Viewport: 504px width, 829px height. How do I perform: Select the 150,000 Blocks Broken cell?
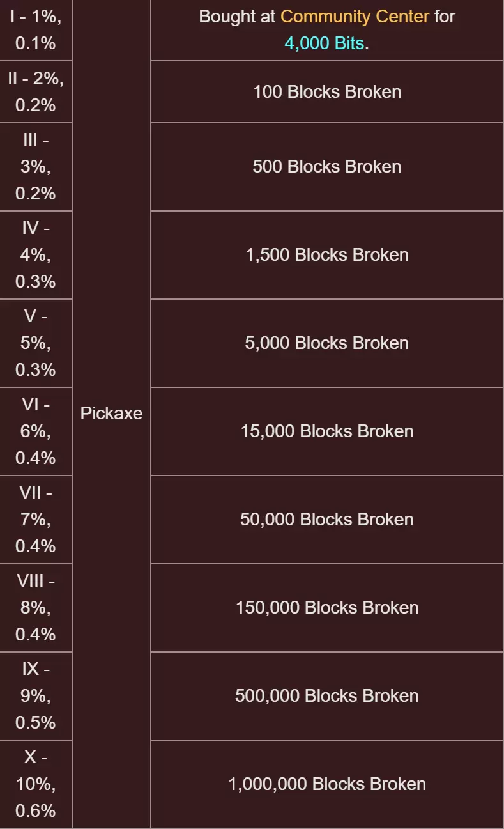click(327, 608)
